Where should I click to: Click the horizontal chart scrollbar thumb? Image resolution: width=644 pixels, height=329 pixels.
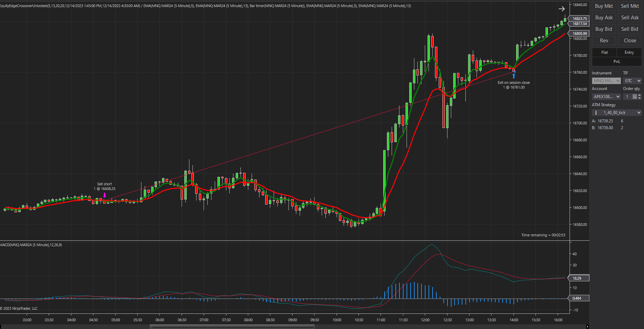click(x=232, y=327)
